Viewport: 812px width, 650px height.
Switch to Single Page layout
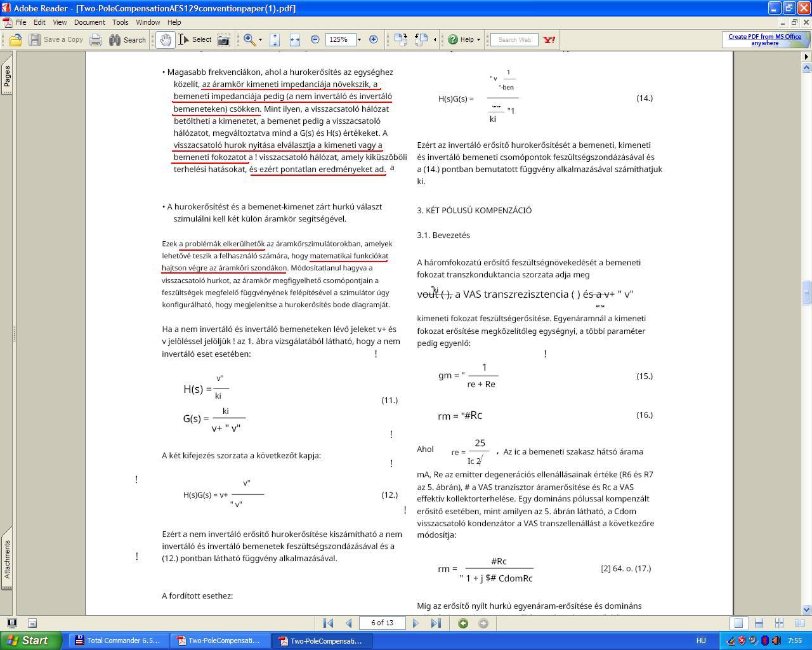pyautogui.click(x=738, y=623)
